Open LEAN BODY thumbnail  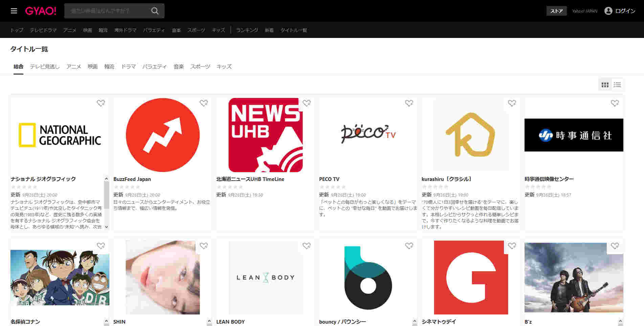(x=266, y=278)
